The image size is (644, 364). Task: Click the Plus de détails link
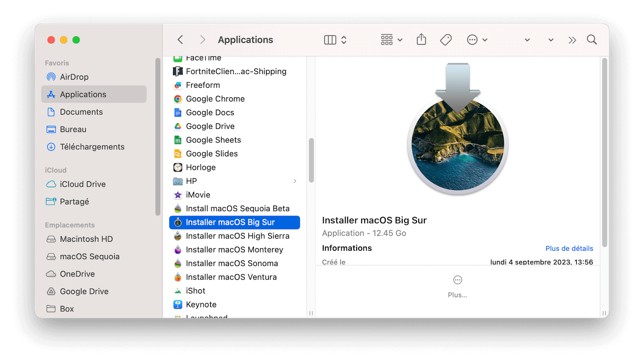pyautogui.click(x=569, y=249)
